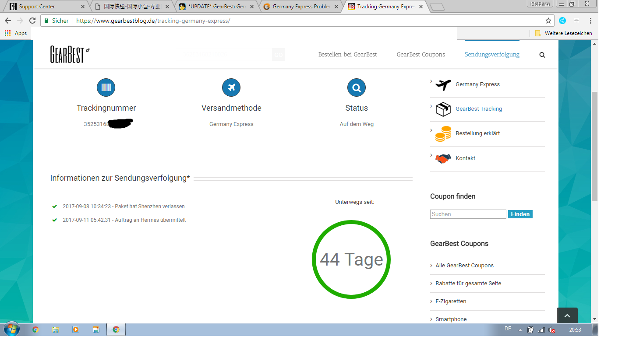The image size is (636, 364).
Task: Open Germany Express sidebar link
Action: (x=477, y=84)
